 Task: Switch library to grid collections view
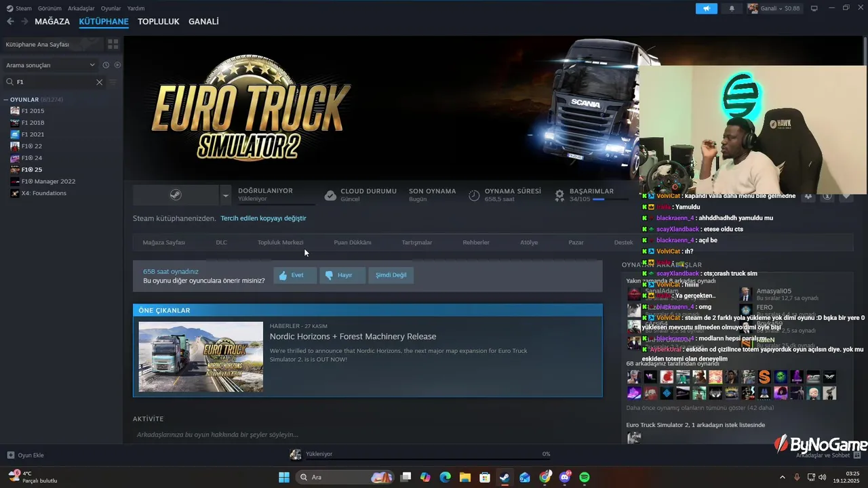point(113,44)
